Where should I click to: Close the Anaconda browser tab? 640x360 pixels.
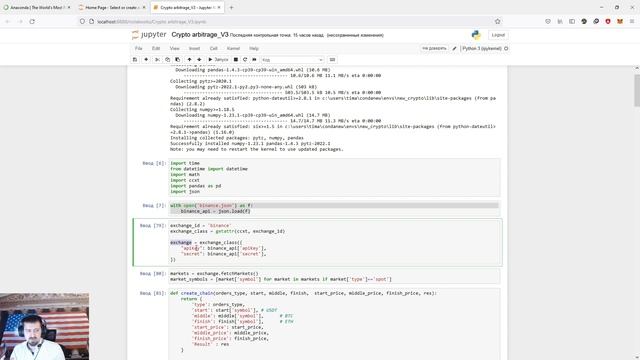pos(69,7)
